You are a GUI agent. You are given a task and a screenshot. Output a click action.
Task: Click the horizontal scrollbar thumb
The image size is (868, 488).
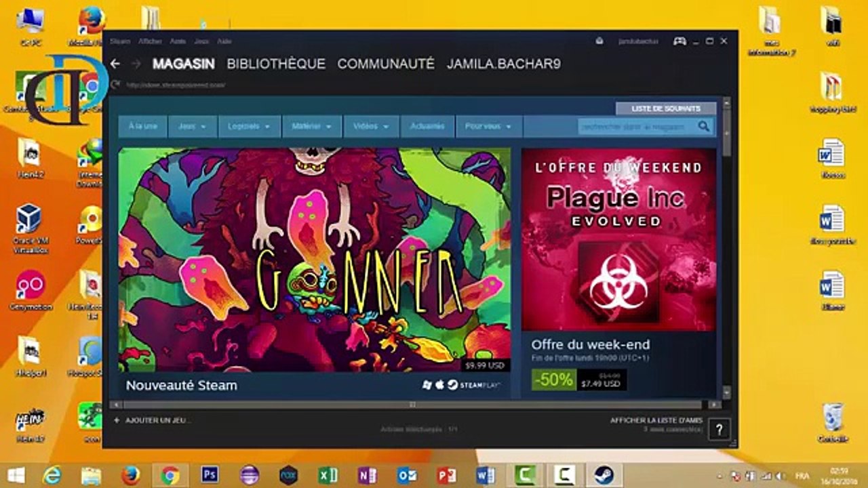click(x=412, y=405)
